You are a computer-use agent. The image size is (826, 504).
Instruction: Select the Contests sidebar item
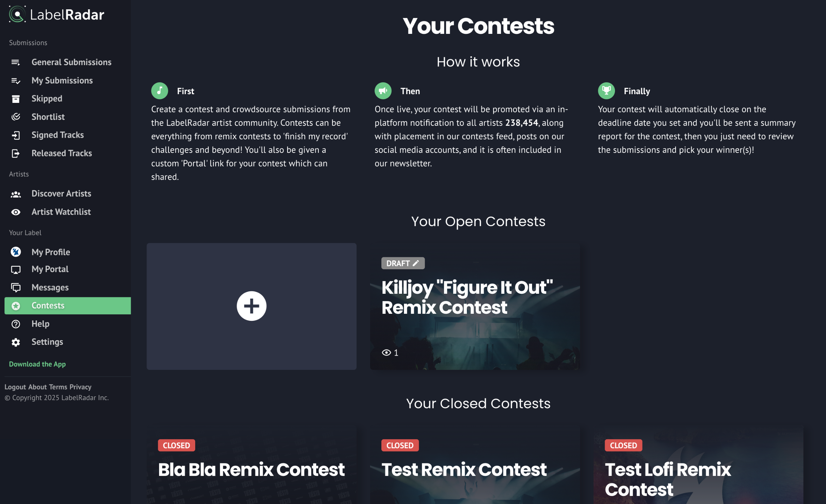tap(48, 306)
